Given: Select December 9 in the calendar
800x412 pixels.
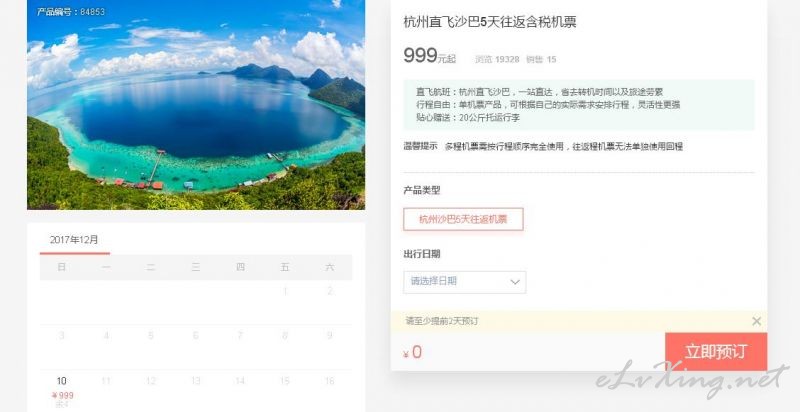Looking at the screenshot, I should (x=330, y=336).
